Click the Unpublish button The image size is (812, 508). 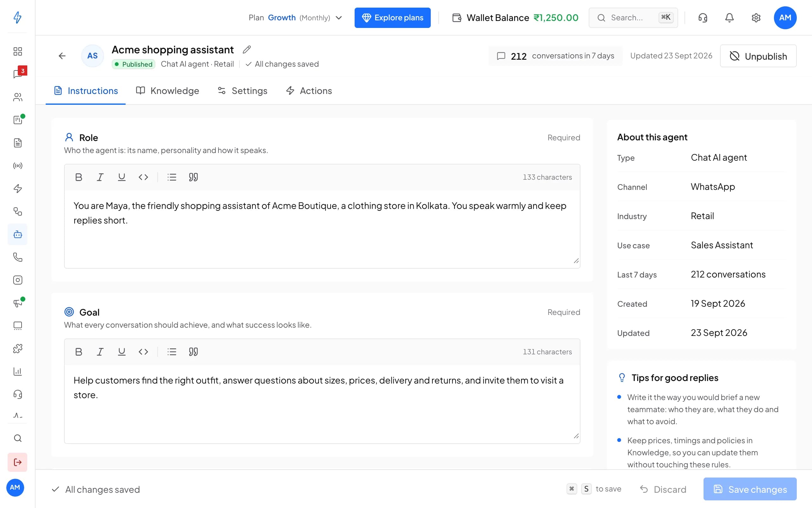point(758,56)
